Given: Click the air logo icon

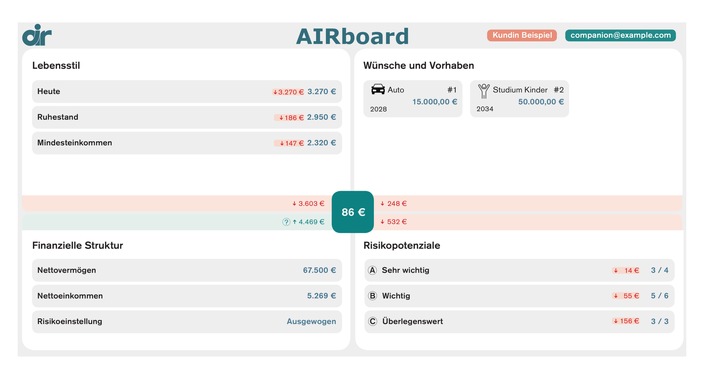Looking at the screenshot, I should pyautogui.click(x=37, y=35).
